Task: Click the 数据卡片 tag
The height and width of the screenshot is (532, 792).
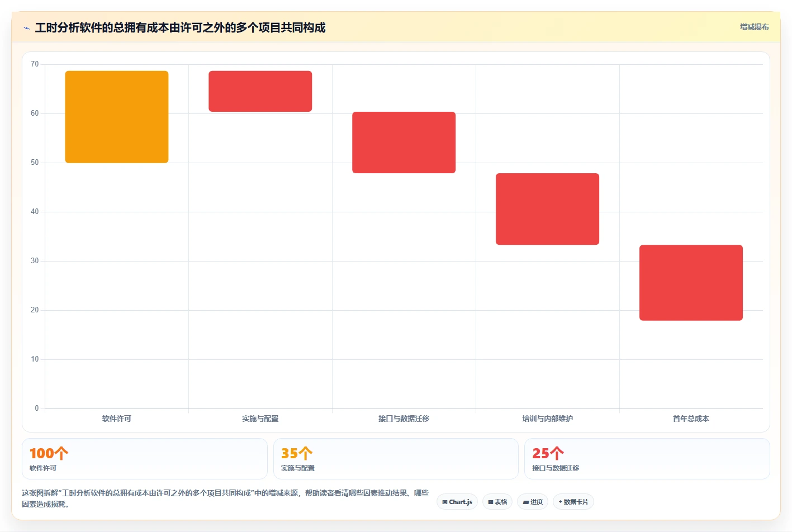Action: tap(573, 502)
